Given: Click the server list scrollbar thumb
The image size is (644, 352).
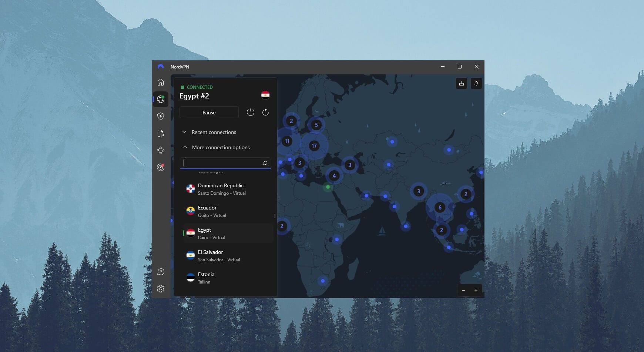Looking at the screenshot, I should (275, 216).
